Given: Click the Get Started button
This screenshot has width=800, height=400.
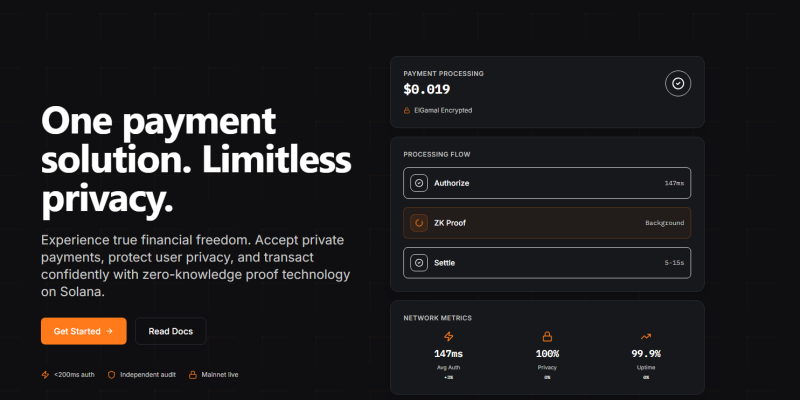Looking at the screenshot, I should click(x=84, y=331).
